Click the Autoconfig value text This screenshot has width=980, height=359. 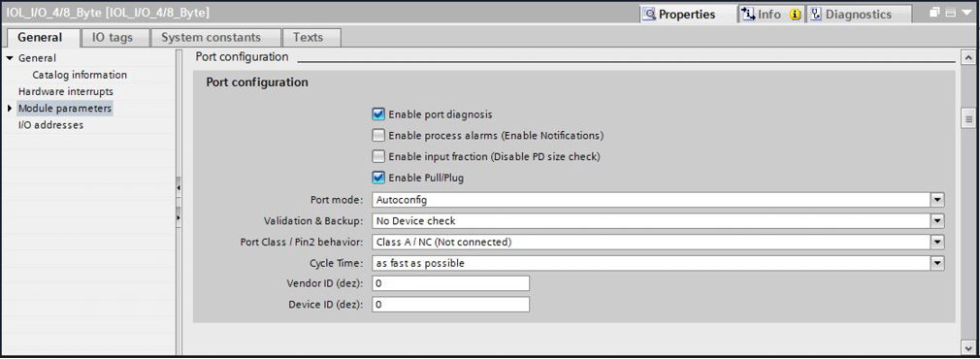pyautogui.click(x=402, y=200)
